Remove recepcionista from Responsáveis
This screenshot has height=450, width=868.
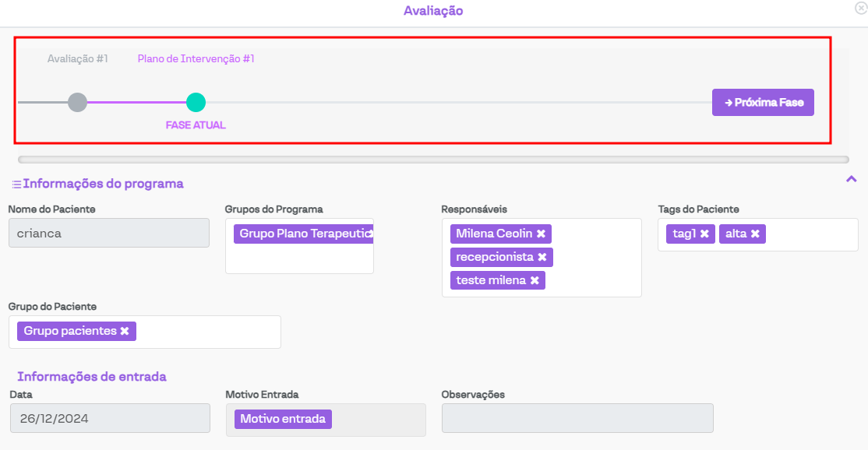(x=542, y=257)
